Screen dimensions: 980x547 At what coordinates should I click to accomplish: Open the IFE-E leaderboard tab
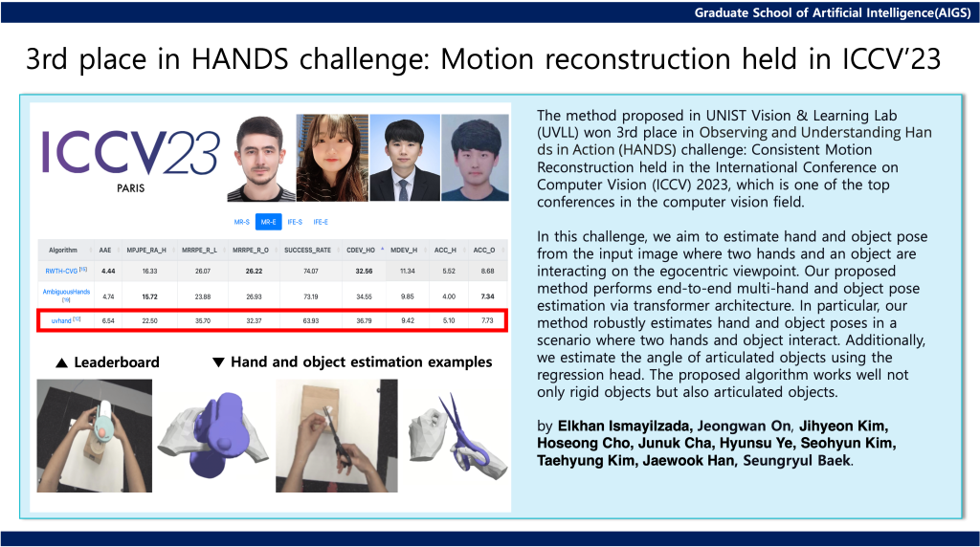point(321,222)
